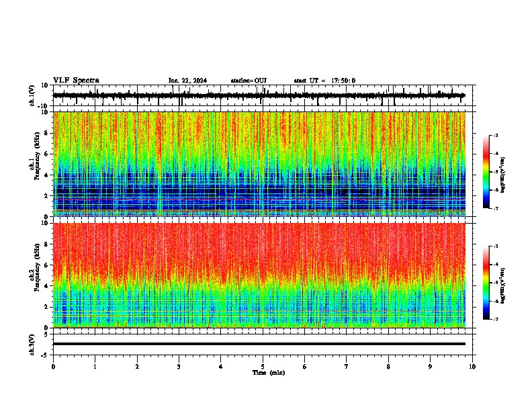Click time-axis tick label "7"
This screenshot has height=411, width=532.
[347, 367]
